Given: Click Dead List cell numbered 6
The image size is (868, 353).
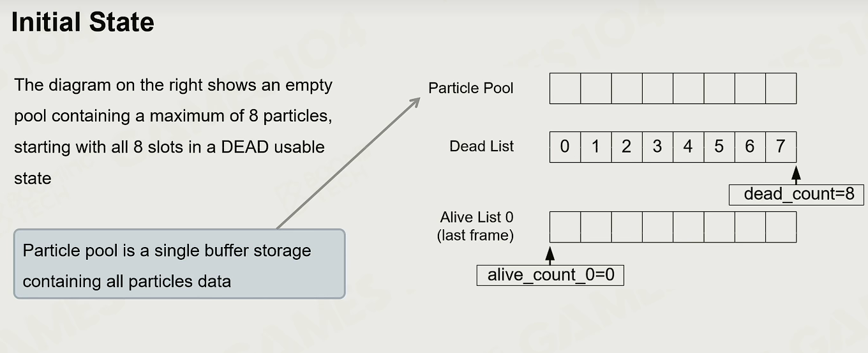Looking at the screenshot, I should pos(750,147).
